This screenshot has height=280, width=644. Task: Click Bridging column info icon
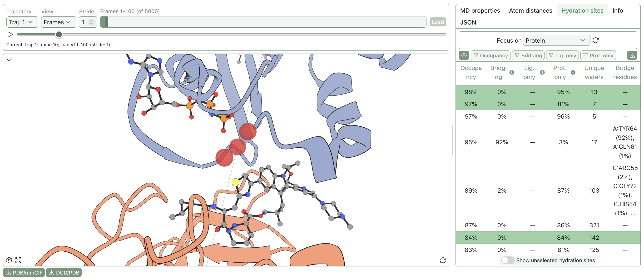(x=511, y=72)
